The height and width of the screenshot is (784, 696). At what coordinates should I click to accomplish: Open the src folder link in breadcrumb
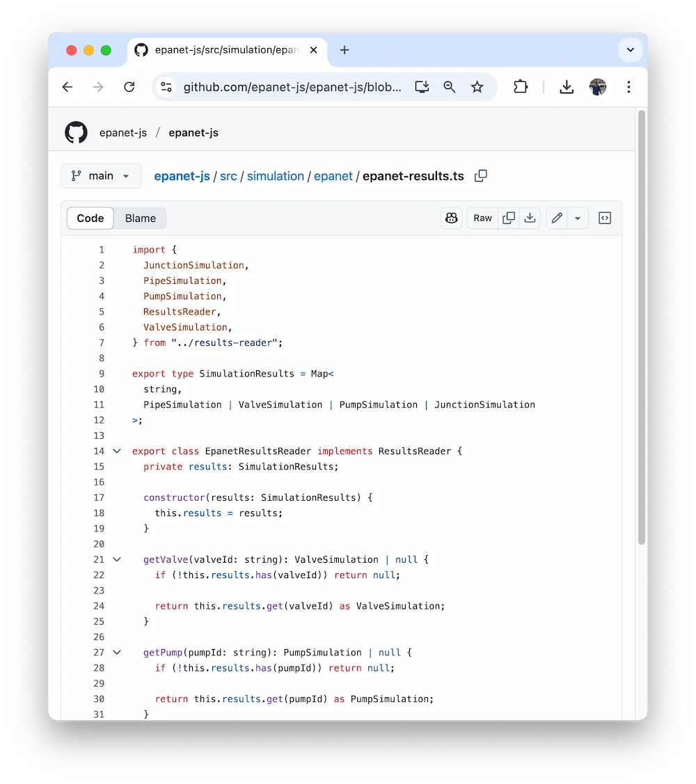click(228, 176)
